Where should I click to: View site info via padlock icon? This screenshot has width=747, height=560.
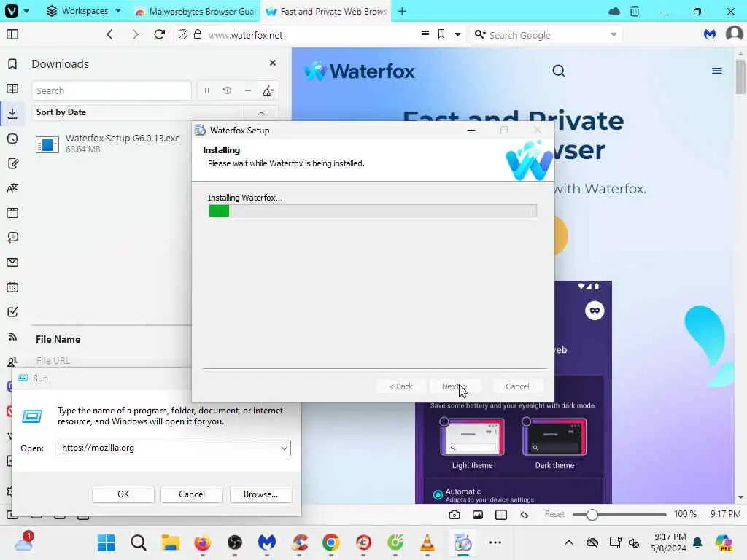198,35
